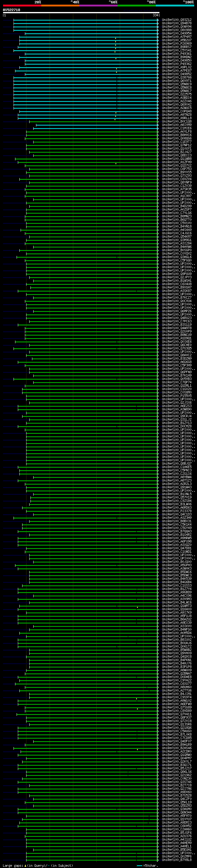Image resolution: width=197 pixels, height=868 pixels.
Task: Select the UniRef100_B3S119 row label
Action: coord(177,325)
